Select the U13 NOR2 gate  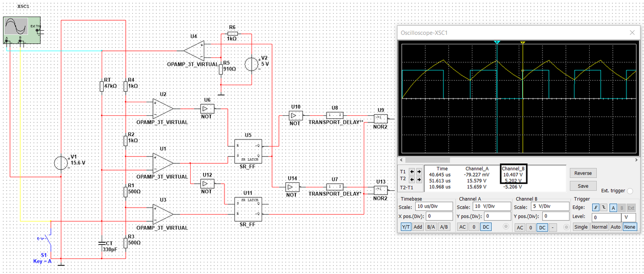pyautogui.click(x=381, y=190)
